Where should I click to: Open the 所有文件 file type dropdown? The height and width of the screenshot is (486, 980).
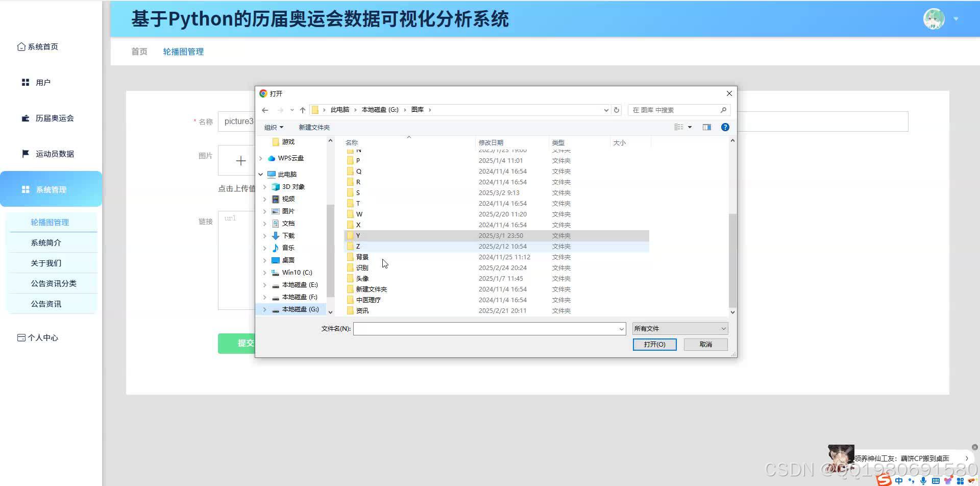[x=679, y=328]
